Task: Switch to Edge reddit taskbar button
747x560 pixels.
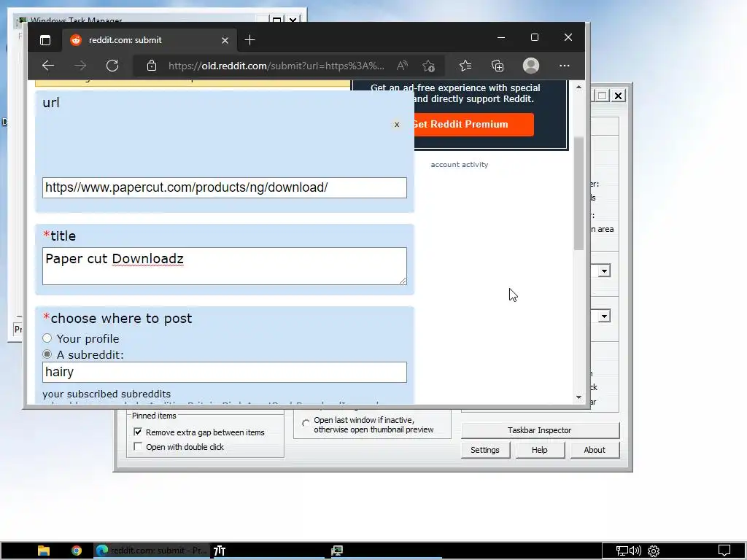Action: tap(151, 551)
